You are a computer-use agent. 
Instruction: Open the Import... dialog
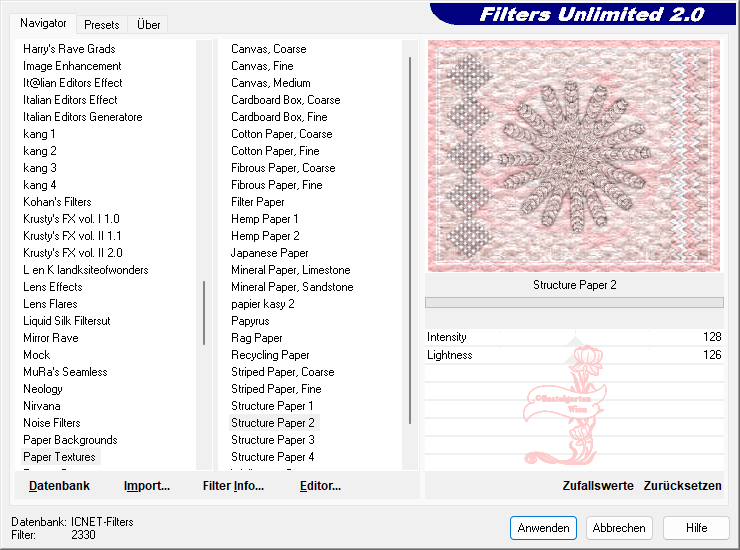point(147,486)
